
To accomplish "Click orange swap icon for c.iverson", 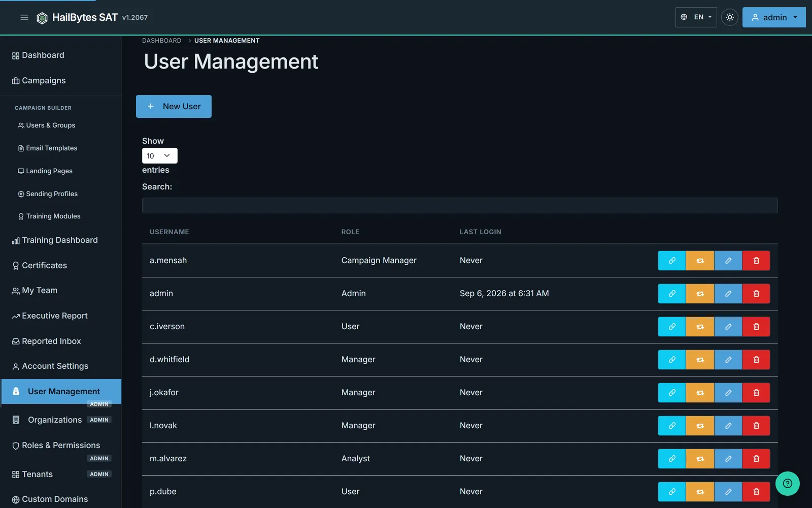I will click(x=700, y=327).
